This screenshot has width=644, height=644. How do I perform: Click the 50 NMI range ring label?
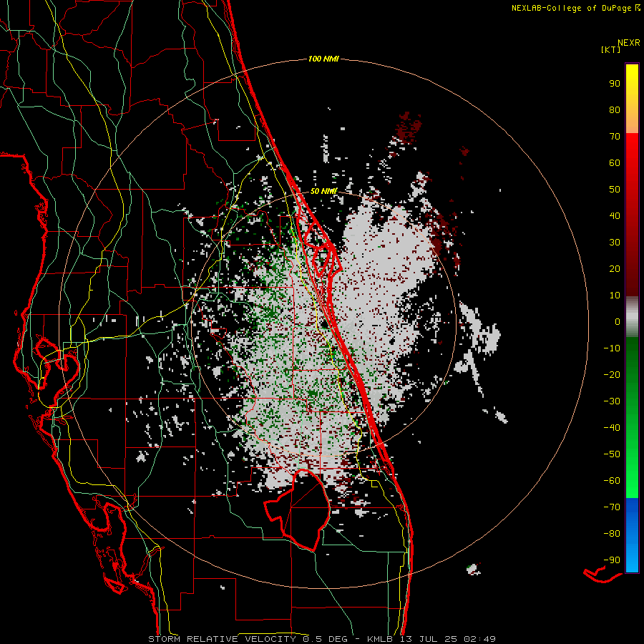pos(323,191)
